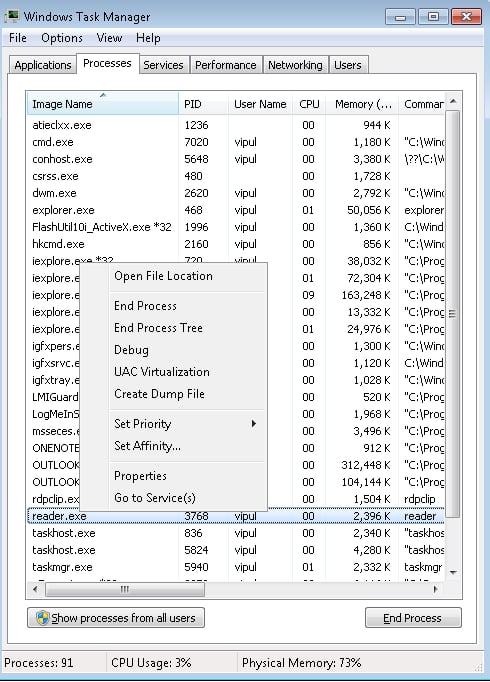
Task: Sort by Image Name column header
Action: pyautogui.click(x=103, y=104)
